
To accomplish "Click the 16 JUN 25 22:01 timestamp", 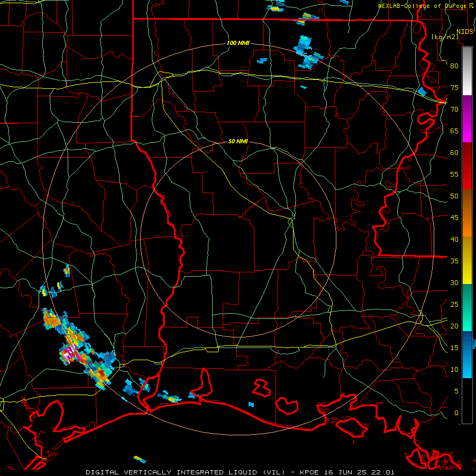I will (359, 472).
